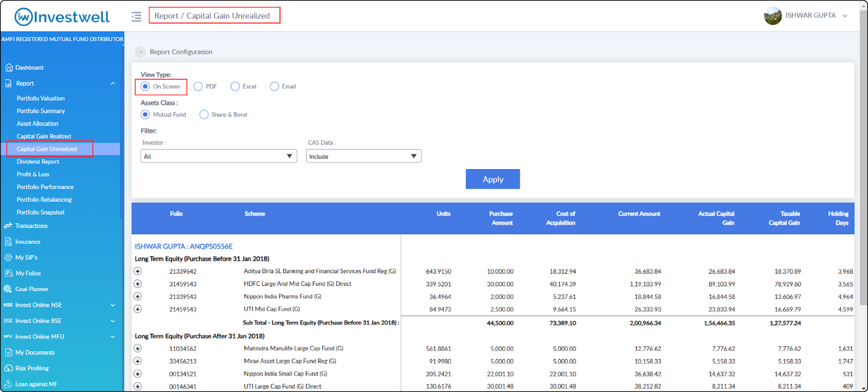Click the MFU icon beside Invest Online MFU
The height and width of the screenshot is (392, 868).
(x=8, y=337)
